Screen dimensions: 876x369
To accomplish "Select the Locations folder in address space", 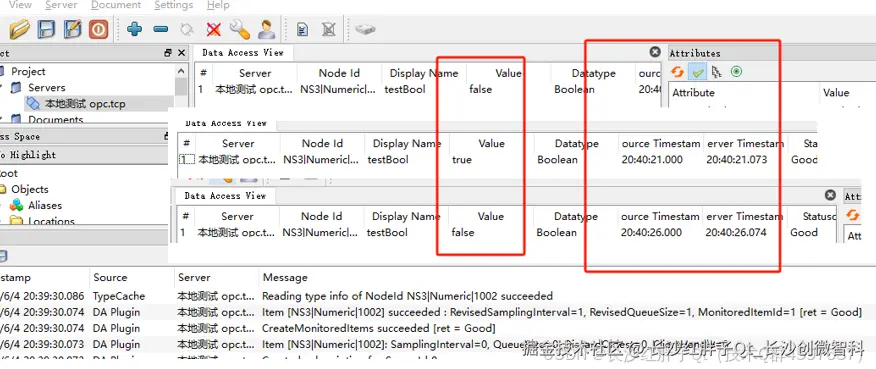I will [x=51, y=221].
